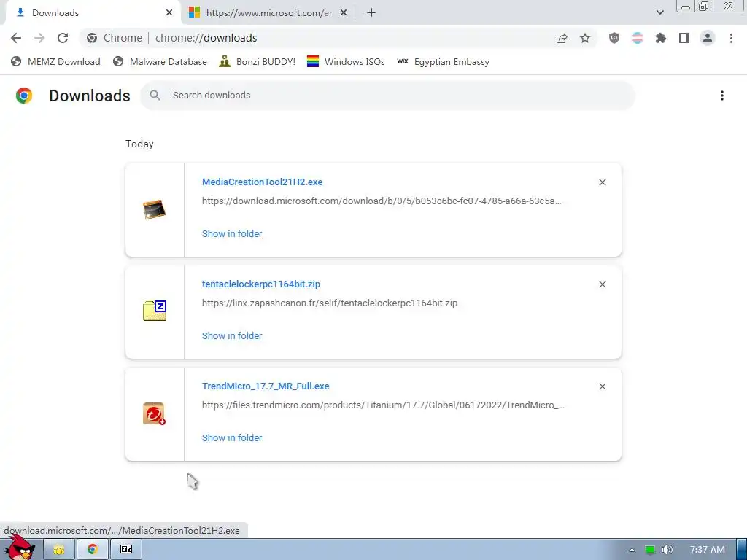Open the profile avatar menu
This screenshot has height=560, width=747.
(708, 38)
